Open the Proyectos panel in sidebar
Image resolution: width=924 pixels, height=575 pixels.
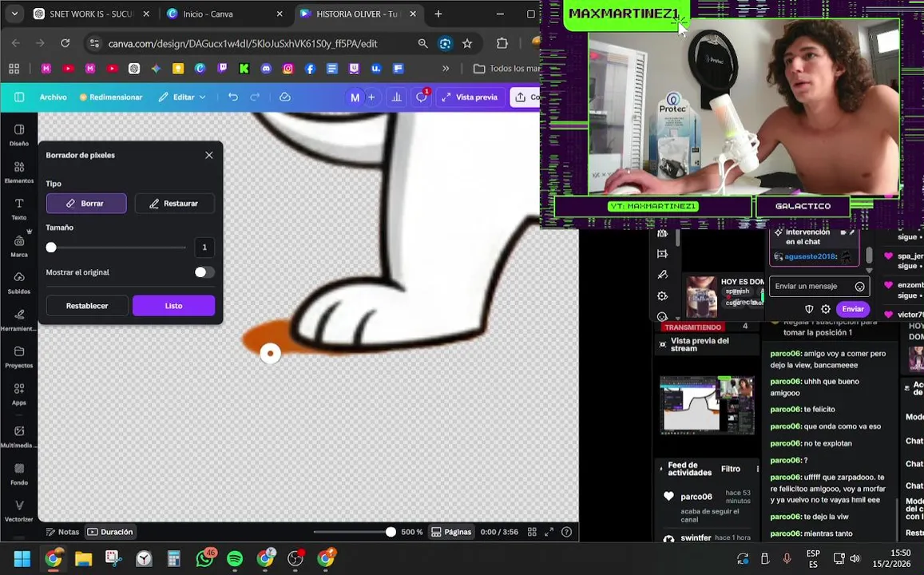[x=19, y=356]
